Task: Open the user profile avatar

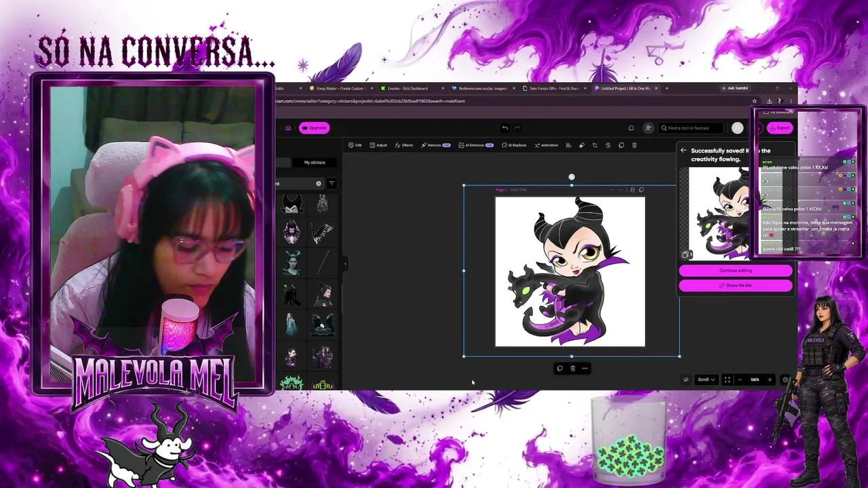Action: click(737, 127)
